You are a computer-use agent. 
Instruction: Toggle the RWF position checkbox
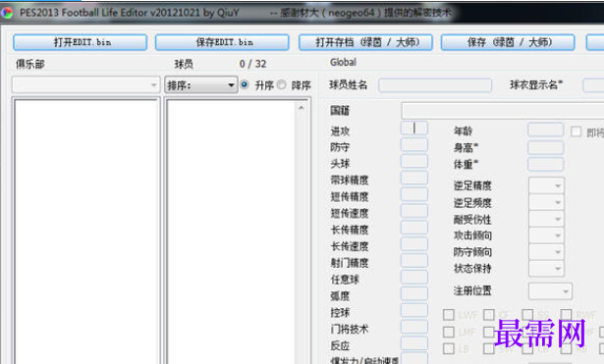click(x=567, y=315)
